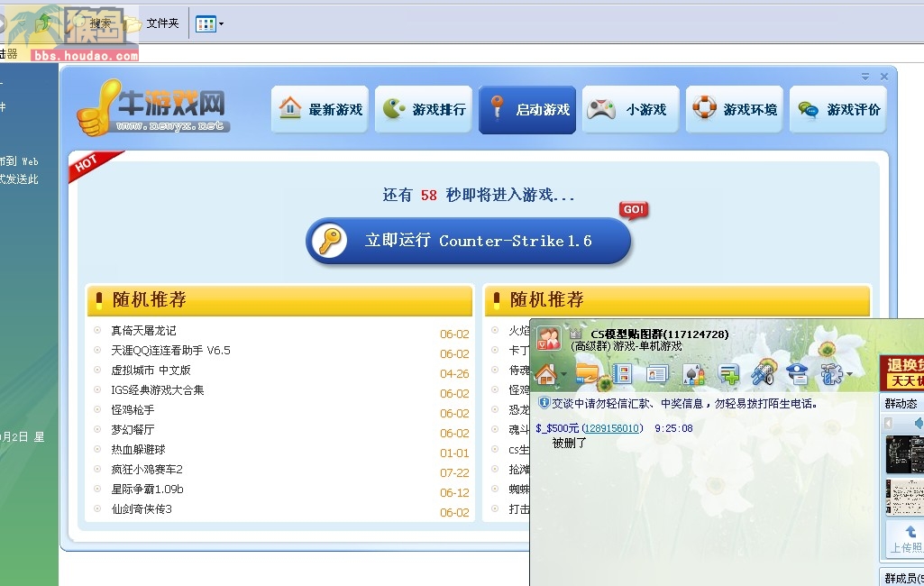Click the date 01-01 beside 热血躲避球

coord(454,453)
